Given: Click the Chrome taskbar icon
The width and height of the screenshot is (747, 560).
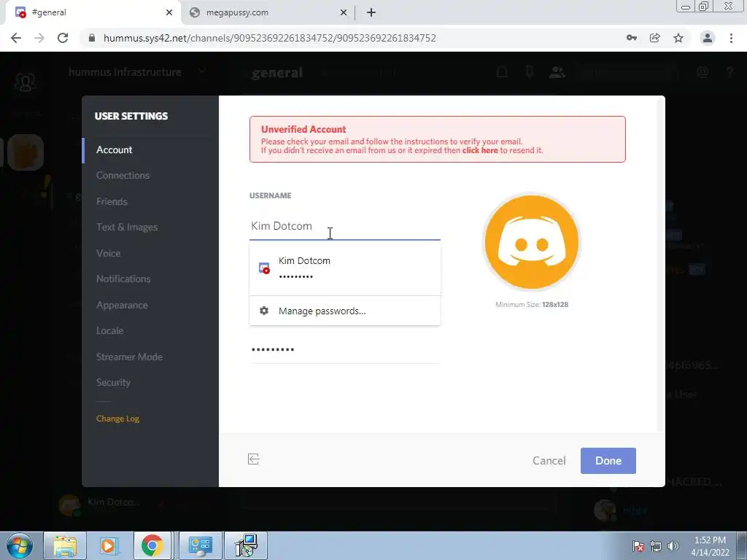Looking at the screenshot, I should (x=152, y=545).
